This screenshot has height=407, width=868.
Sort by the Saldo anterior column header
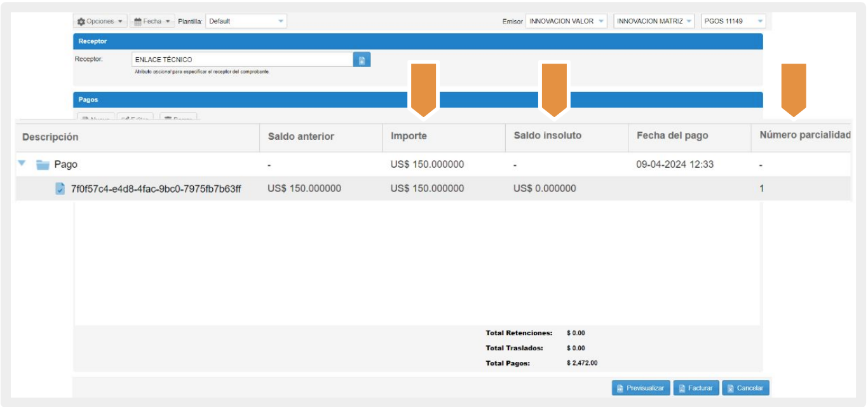tap(301, 137)
